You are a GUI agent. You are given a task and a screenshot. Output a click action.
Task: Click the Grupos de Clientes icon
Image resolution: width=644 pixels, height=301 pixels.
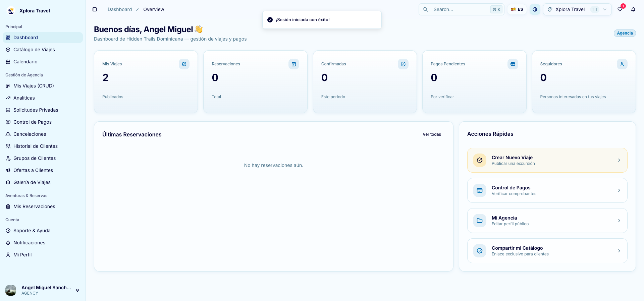pyautogui.click(x=8, y=158)
